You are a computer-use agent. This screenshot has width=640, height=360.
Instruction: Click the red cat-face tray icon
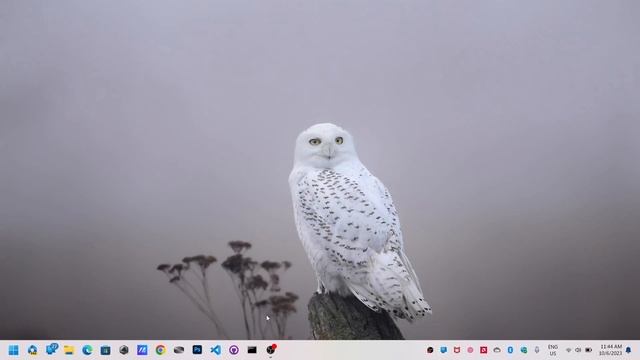click(457, 350)
